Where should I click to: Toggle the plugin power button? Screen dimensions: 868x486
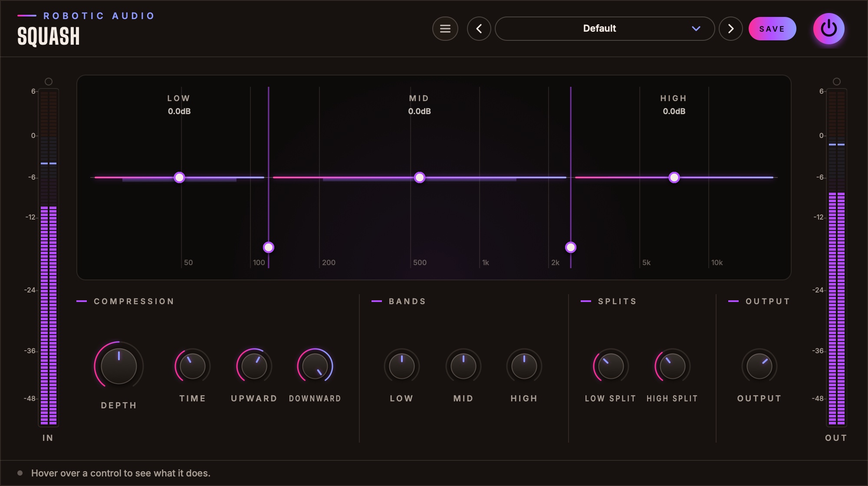tap(829, 29)
